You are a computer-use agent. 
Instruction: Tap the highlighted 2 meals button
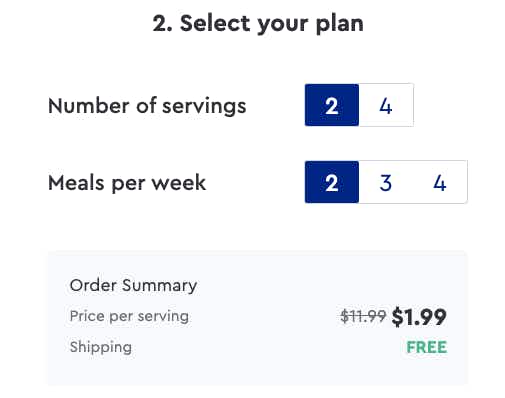click(332, 182)
